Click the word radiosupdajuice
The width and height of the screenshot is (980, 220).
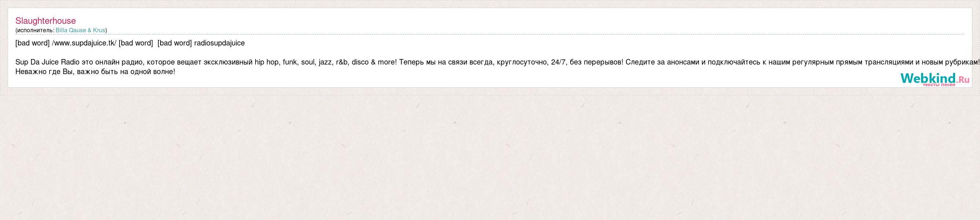click(x=220, y=43)
